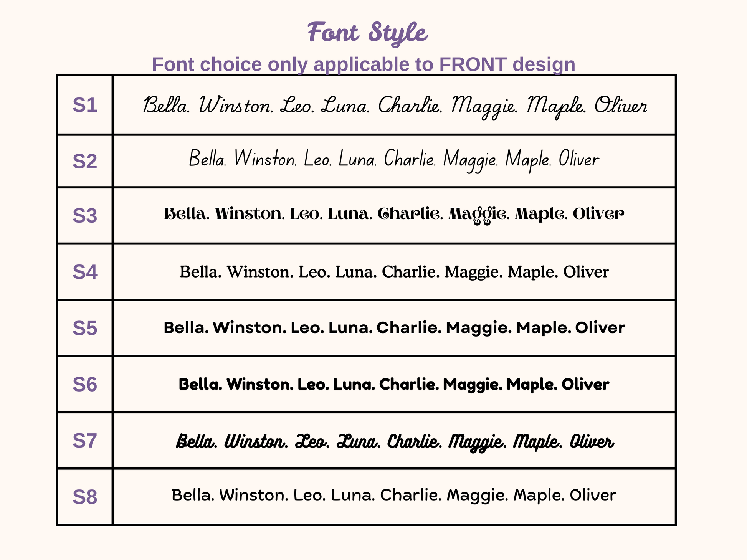Choose the S6 style label
This screenshot has width=747, height=560.
point(85,385)
